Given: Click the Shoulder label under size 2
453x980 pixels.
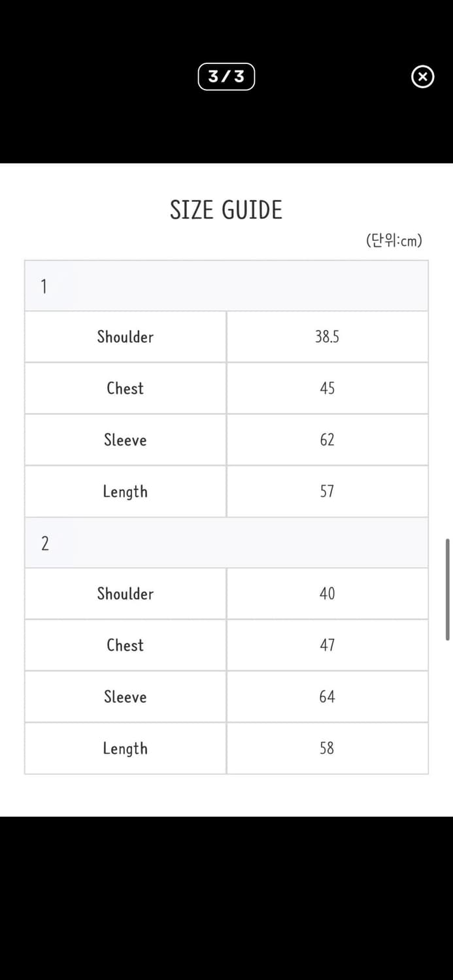Looking at the screenshot, I should point(126,594).
